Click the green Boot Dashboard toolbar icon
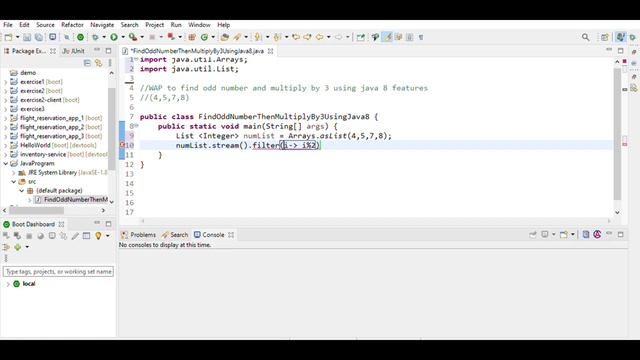640x360 pixels. (x=80, y=37)
